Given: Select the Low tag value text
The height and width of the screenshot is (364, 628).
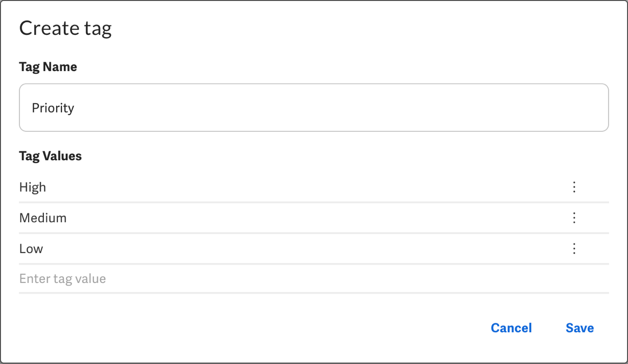Looking at the screenshot, I should tap(31, 249).
